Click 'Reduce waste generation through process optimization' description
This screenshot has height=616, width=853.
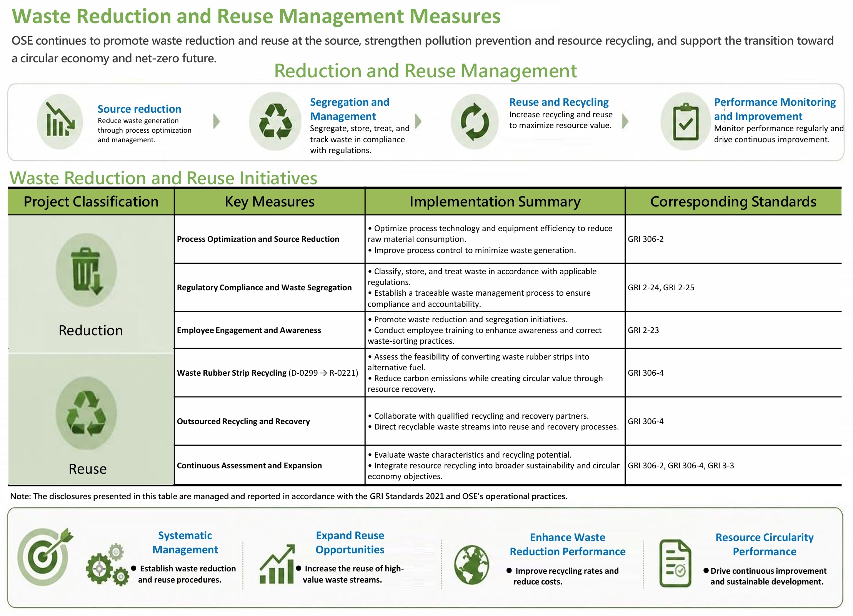[144, 130]
